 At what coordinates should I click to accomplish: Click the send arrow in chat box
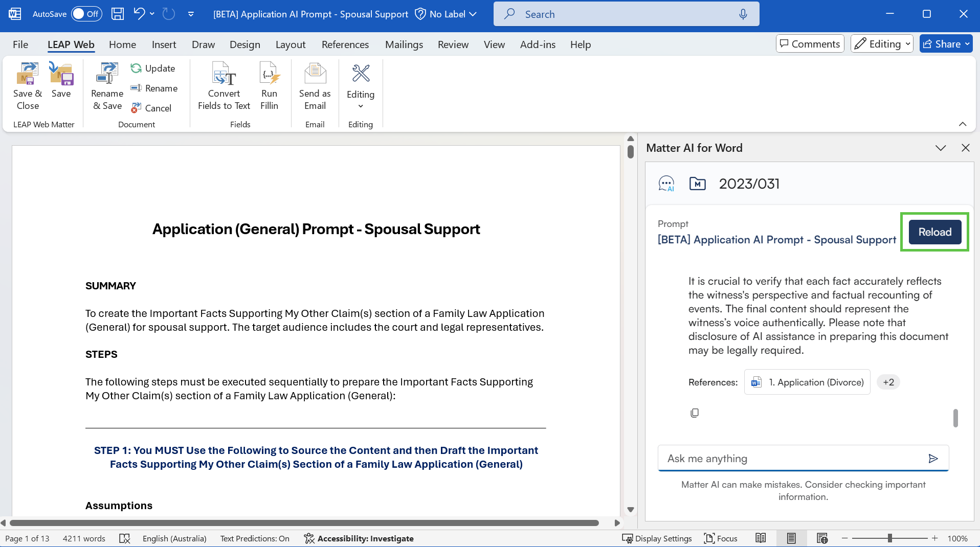(x=933, y=459)
